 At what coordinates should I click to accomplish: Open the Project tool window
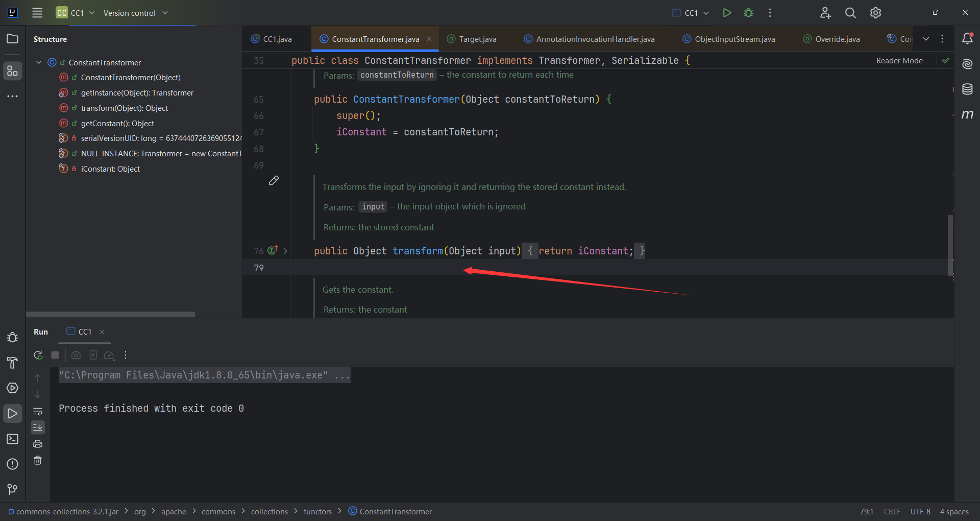(12, 39)
